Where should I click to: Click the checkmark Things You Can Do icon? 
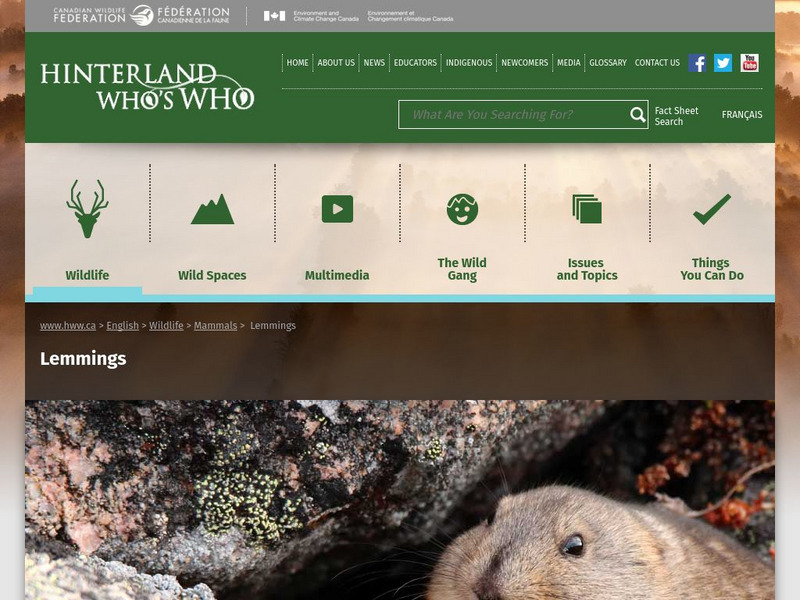[x=712, y=209]
